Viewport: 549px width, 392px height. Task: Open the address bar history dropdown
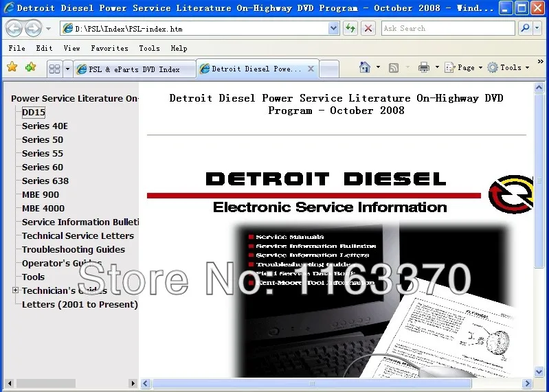click(334, 29)
